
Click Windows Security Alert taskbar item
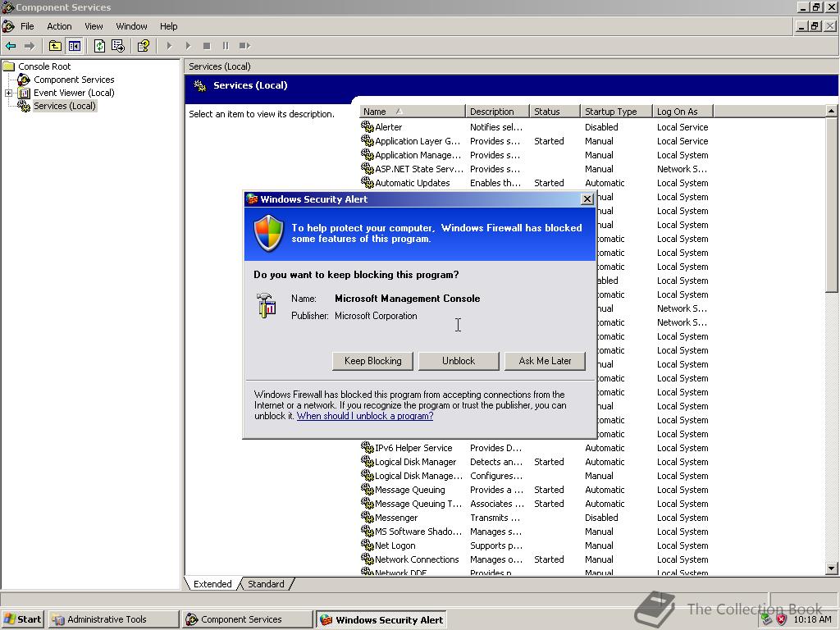point(381,619)
